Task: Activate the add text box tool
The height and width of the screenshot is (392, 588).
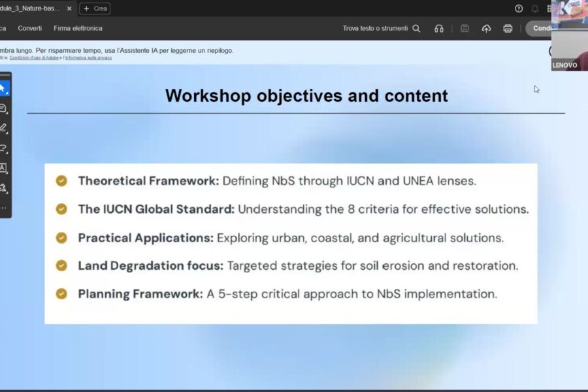Action: click(x=3, y=168)
